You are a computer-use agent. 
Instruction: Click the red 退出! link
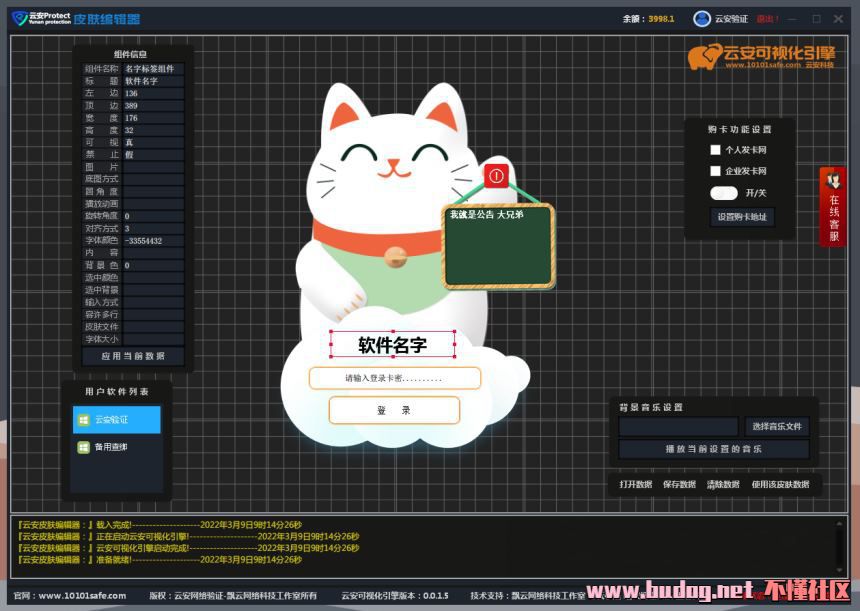[767, 19]
